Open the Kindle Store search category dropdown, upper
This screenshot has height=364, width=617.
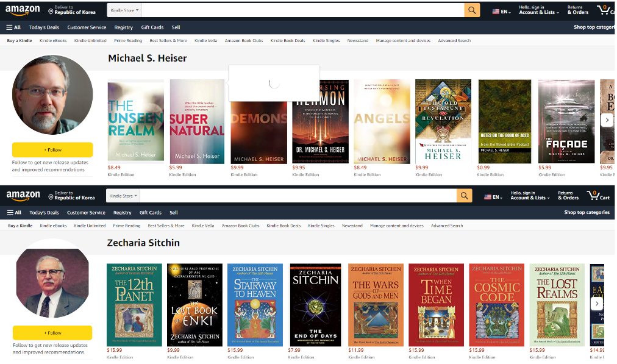124,10
